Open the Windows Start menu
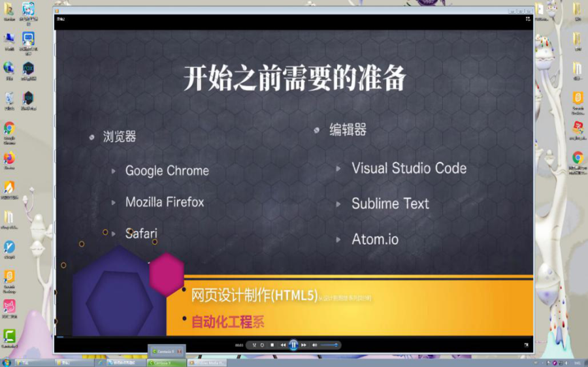This screenshot has height=367, width=588. 6,362
